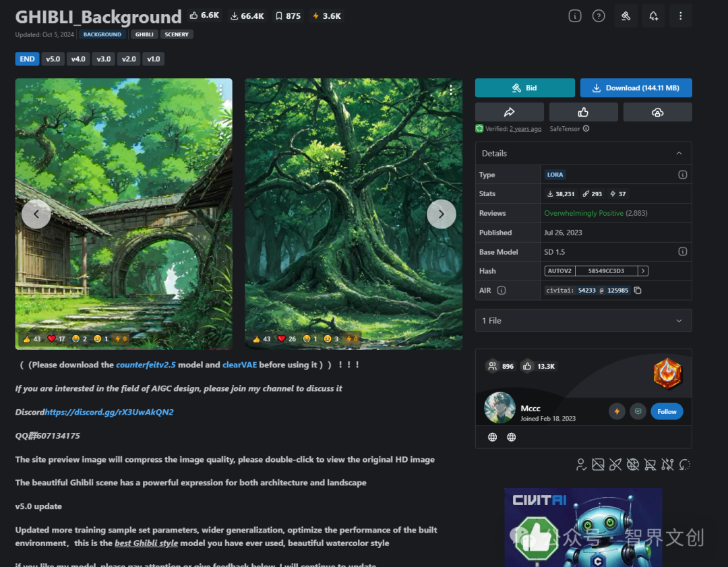The width and height of the screenshot is (728, 567).
Task: Click heart reaction 17 on first image
Action: point(56,339)
